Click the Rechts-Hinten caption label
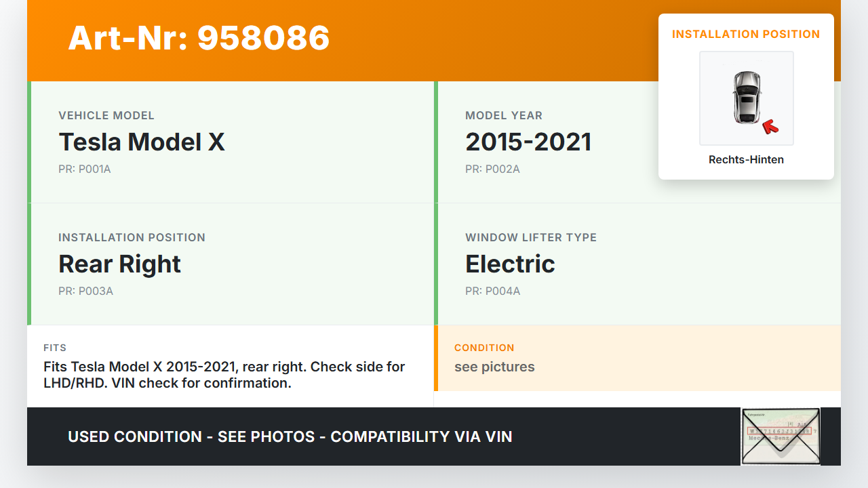Image resolution: width=868 pixels, height=488 pixels. (x=746, y=160)
